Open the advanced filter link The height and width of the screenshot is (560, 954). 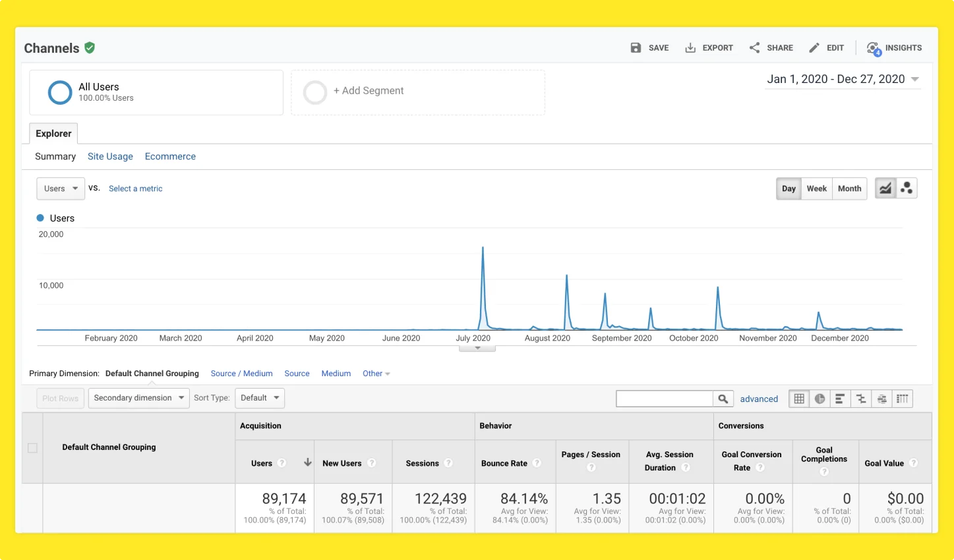pos(759,399)
